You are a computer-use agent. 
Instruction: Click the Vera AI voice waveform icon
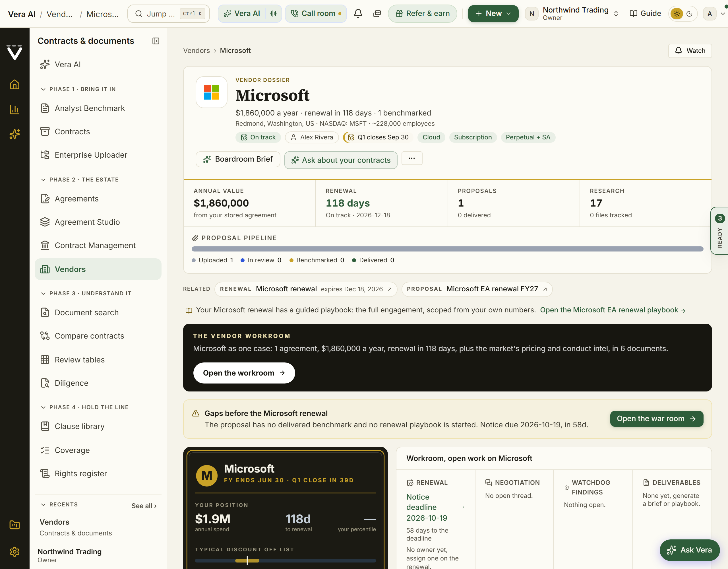pos(273,14)
